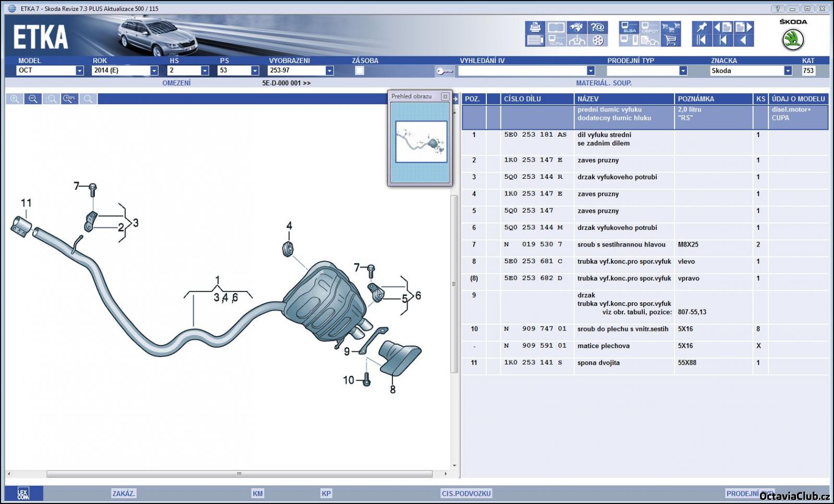Expand the ZNACKA brand dropdown
This screenshot has width=834, height=504.
788,70
